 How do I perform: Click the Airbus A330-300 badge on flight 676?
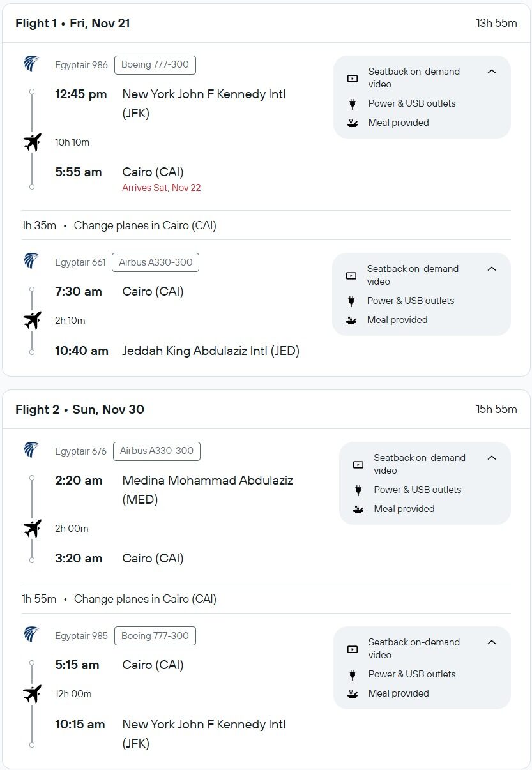(x=156, y=451)
